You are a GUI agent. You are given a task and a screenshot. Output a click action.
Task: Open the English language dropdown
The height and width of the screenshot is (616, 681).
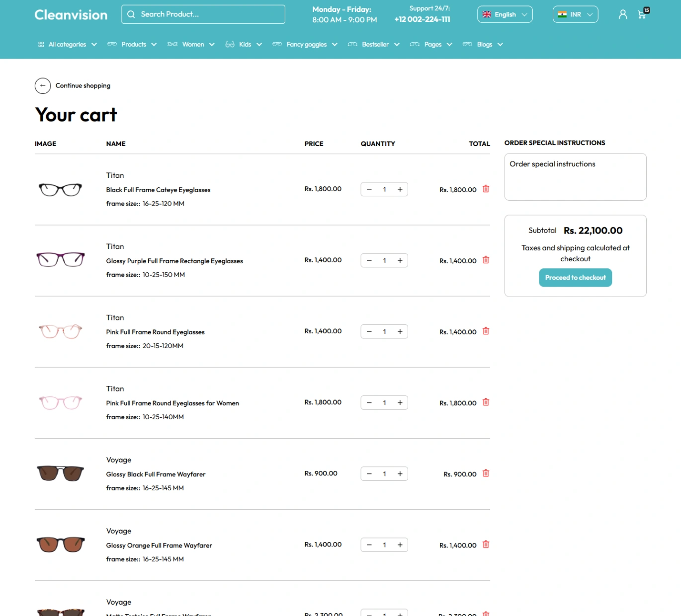pos(505,14)
